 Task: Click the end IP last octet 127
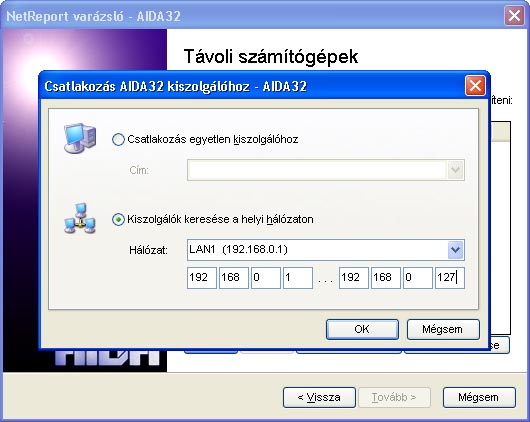pos(450,278)
